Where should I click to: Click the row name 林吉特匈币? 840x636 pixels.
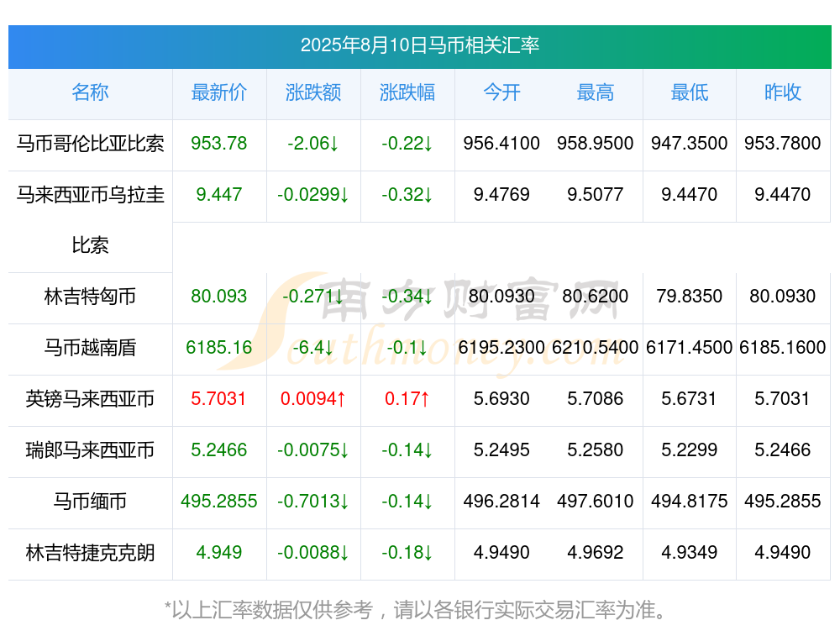(x=90, y=297)
